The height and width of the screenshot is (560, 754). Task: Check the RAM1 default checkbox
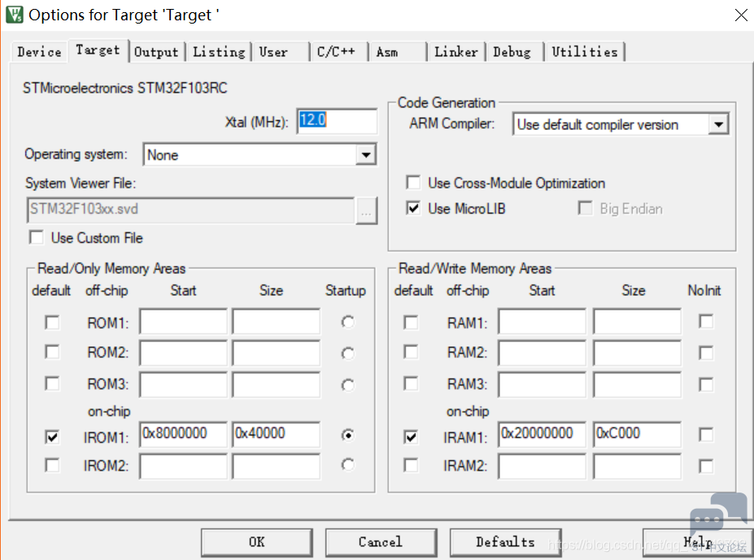pos(411,322)
